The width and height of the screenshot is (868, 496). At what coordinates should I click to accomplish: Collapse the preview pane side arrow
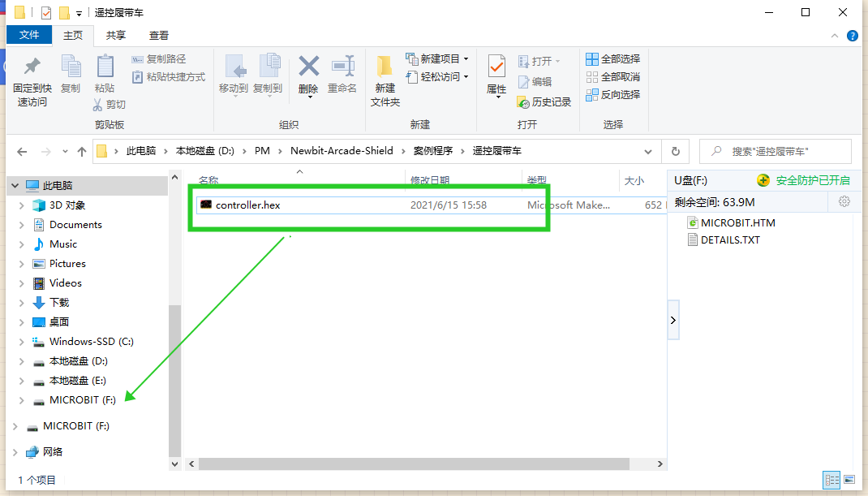(672, 321)
